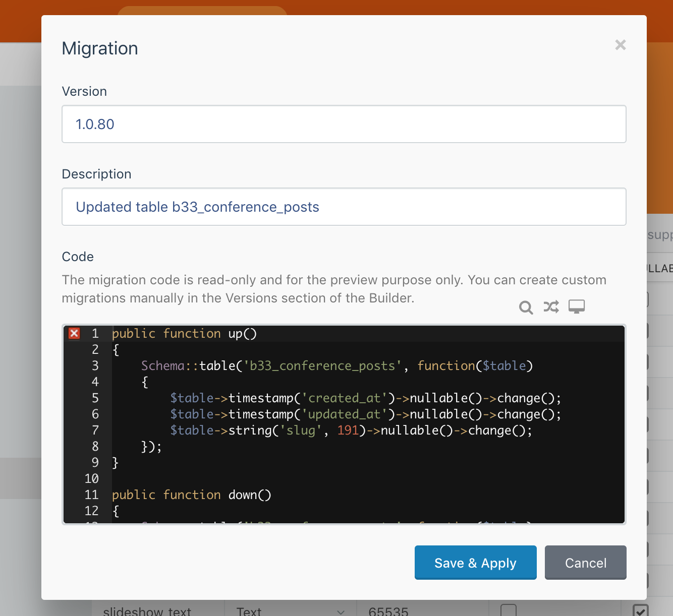Click the Migration dialog title
Image resolution: width=673 pixels, height=616 pixels.
(x=99, y=48)
